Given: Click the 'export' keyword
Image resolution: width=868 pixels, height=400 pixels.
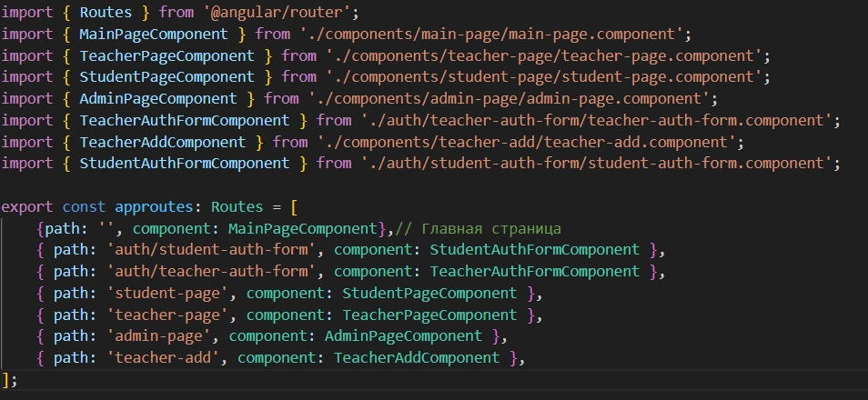Looking at the screenshot, I should pos(27,207).
